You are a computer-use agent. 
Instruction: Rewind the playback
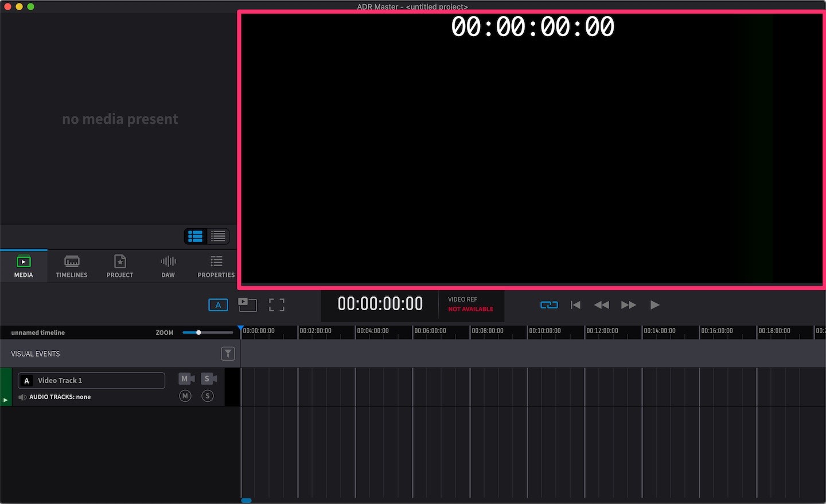(601, 305)
